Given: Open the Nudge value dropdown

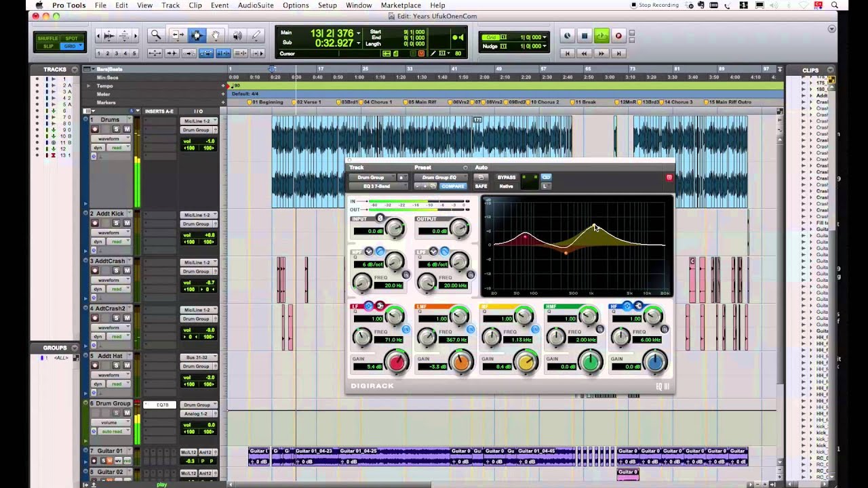Looking at the screenshot, I should 545,46.
